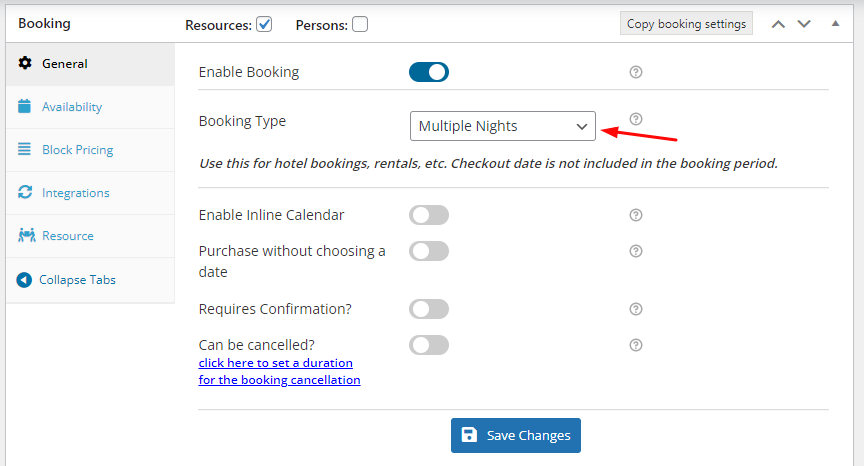Open help tooltip for Enable Booking

tap(636, 72)
